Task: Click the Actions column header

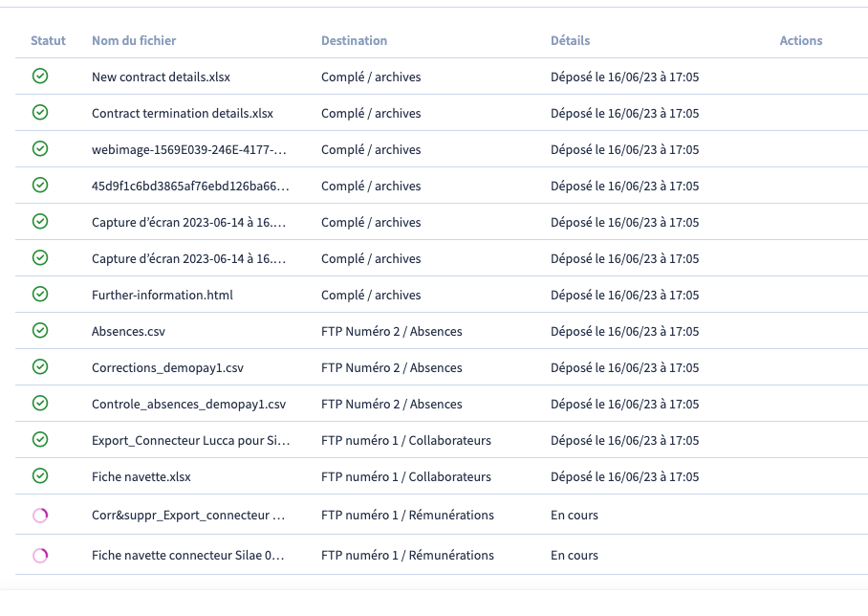Action: tap(800, 40)
